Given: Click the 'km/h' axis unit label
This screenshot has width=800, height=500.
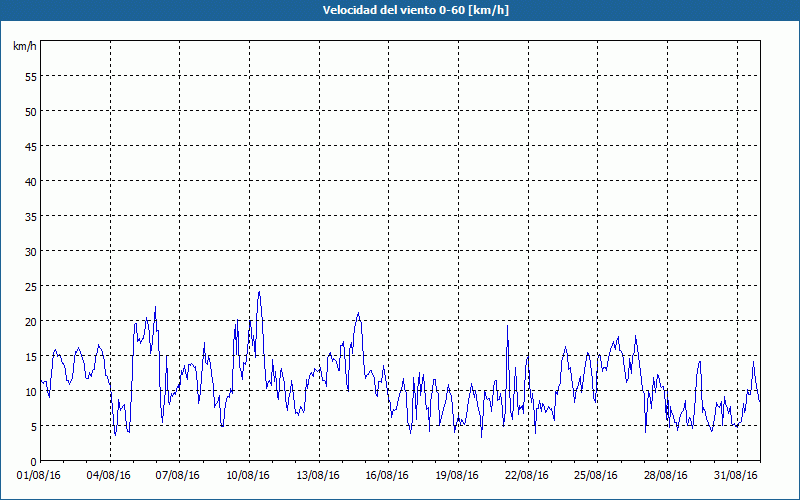Looking at the screenshot, I should click(24, 46).
